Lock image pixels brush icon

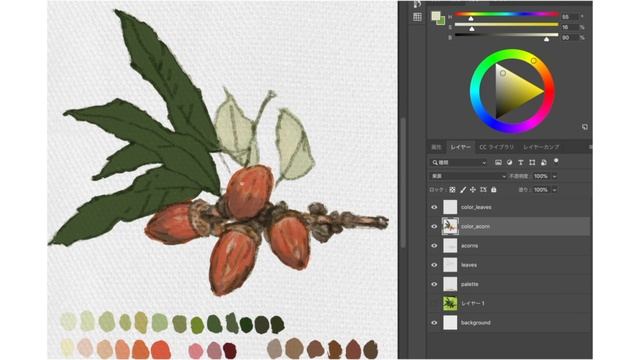click(463, 190)
